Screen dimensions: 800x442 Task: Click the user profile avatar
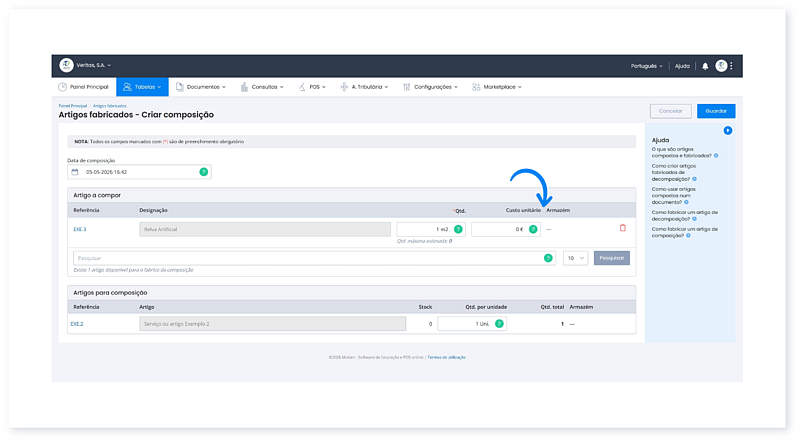721,66
